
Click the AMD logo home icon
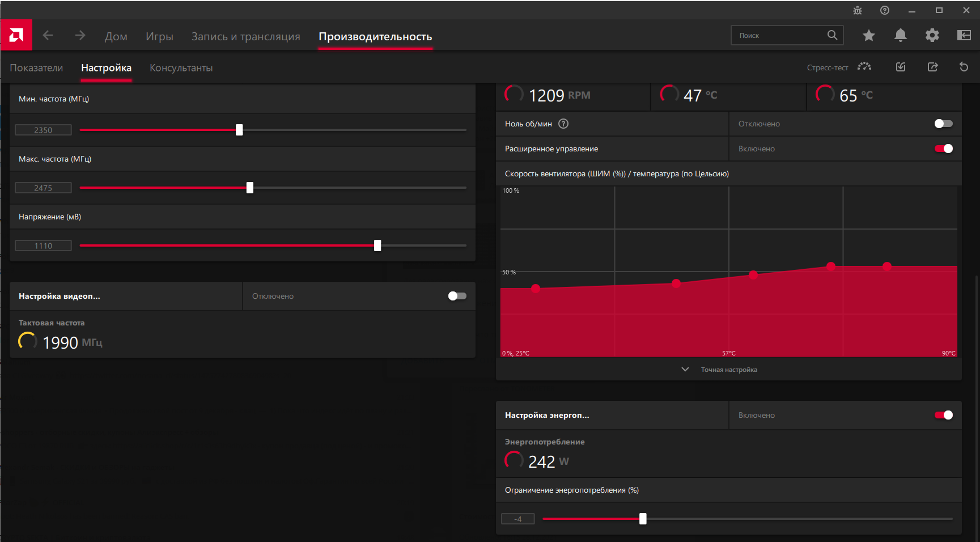pos(16,35)
